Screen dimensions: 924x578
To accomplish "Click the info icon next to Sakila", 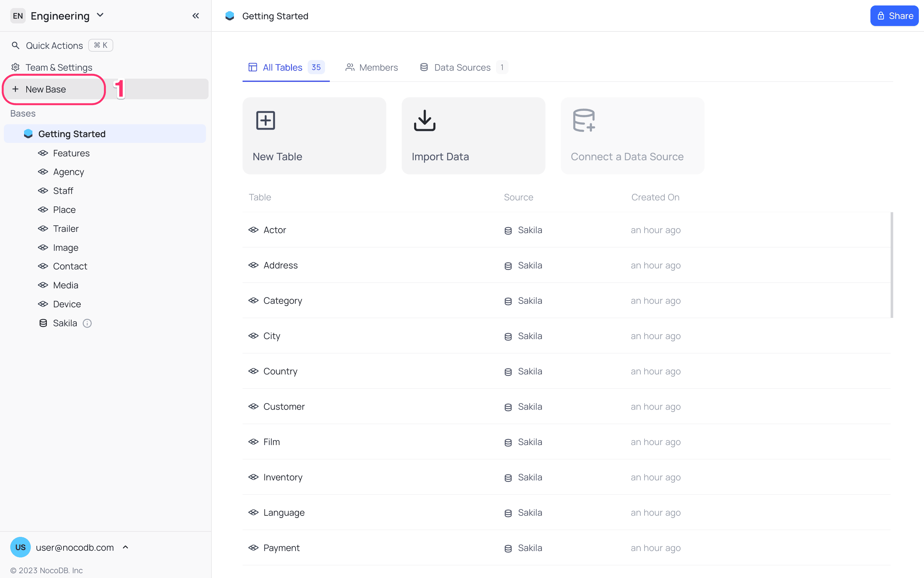I will pyautogui.click(x=87, y=323).
